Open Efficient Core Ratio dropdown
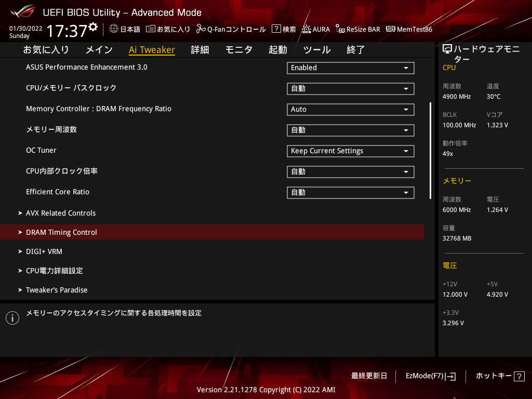The image size is (532, 399). tap(351, 192)
